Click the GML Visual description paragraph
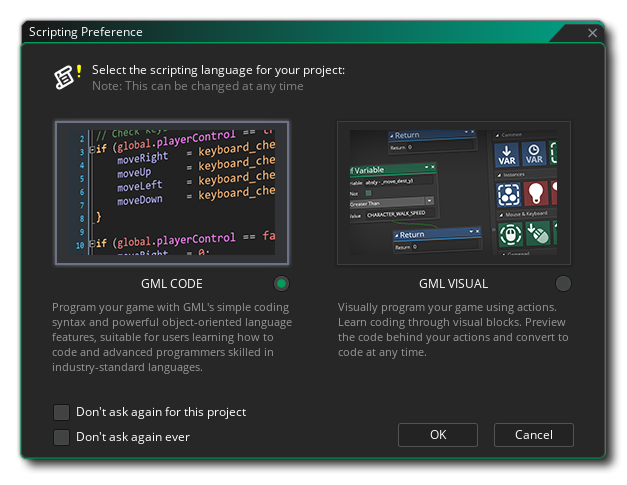This screenshot has height=485, width=627. click(453, 329)
